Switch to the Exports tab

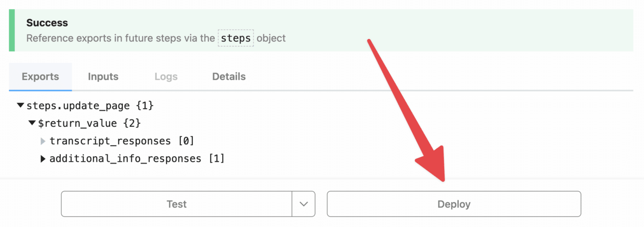tap(40, 77)
